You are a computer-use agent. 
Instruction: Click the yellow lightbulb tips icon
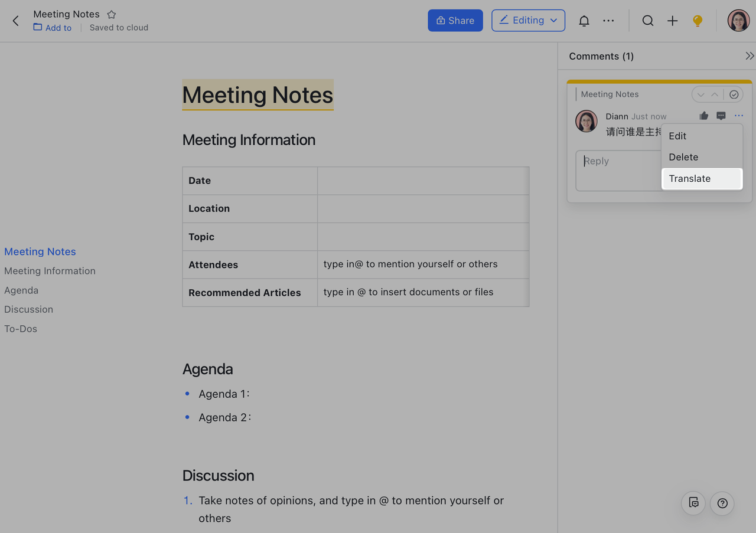click(x=698, y=21)
